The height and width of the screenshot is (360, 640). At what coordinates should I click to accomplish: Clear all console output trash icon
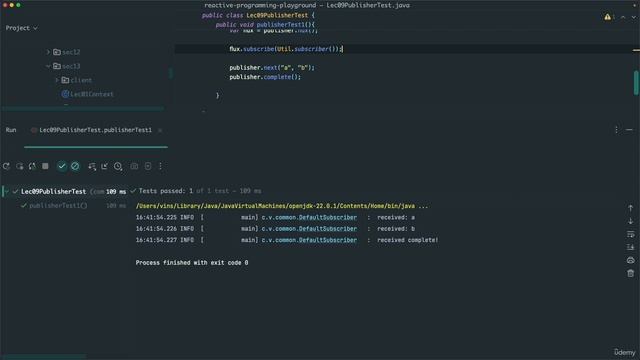pos(631,273)
